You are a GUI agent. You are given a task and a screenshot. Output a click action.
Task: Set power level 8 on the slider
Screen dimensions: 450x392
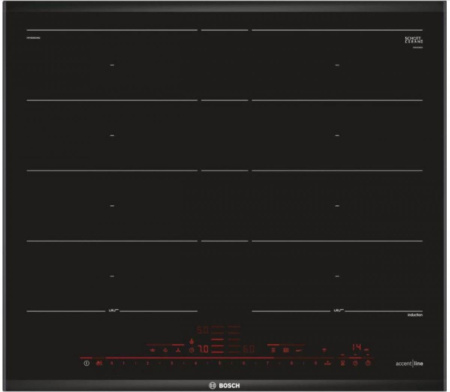tap(291, 363)
